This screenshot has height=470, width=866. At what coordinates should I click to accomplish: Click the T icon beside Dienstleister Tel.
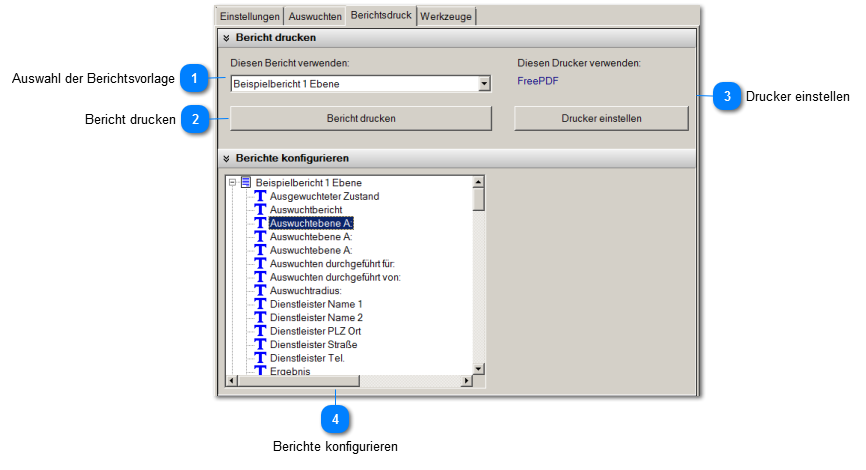tap(261, 357)
